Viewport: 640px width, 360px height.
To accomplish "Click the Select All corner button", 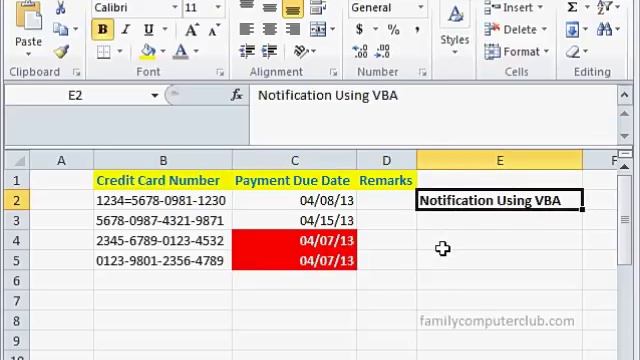I will (x=17, y=161).
